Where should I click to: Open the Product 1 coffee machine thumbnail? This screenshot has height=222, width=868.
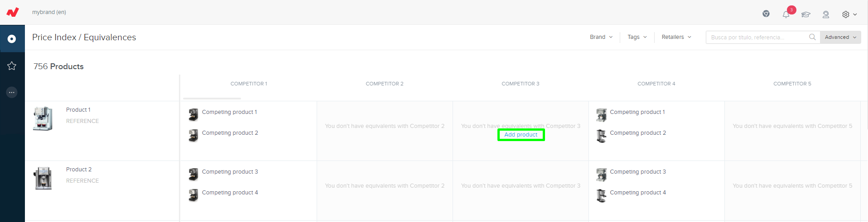[x=43, y=119]
